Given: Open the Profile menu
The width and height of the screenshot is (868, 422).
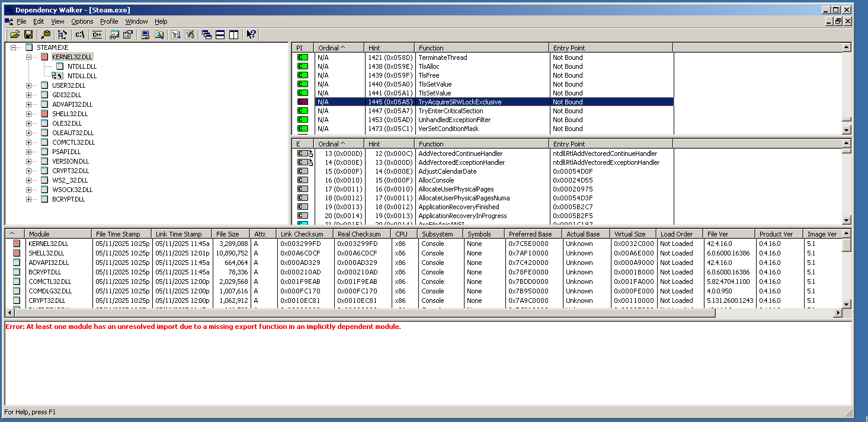Looking at the screenshot, I should pos(109,21).
